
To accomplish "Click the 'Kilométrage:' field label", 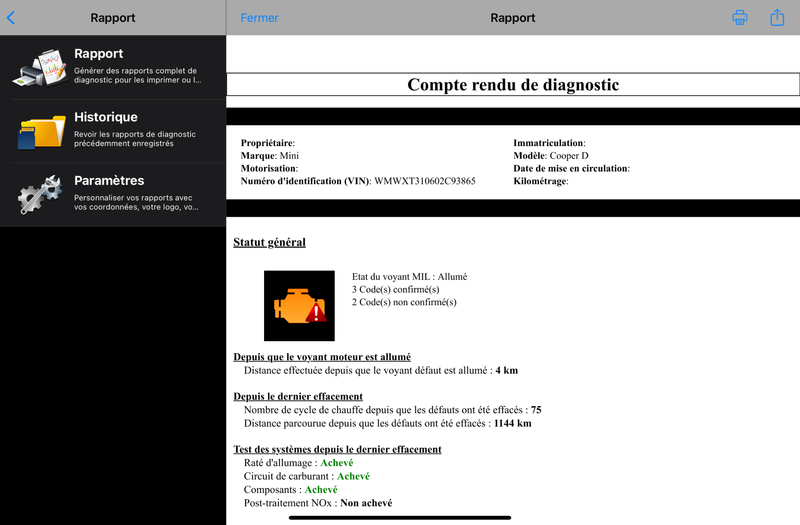I will coord(541,181).
